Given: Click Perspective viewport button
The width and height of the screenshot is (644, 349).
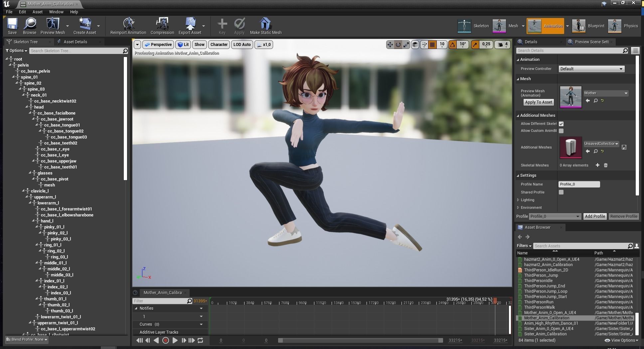Looking at the screenshot, I should click(x=158, y=44).
